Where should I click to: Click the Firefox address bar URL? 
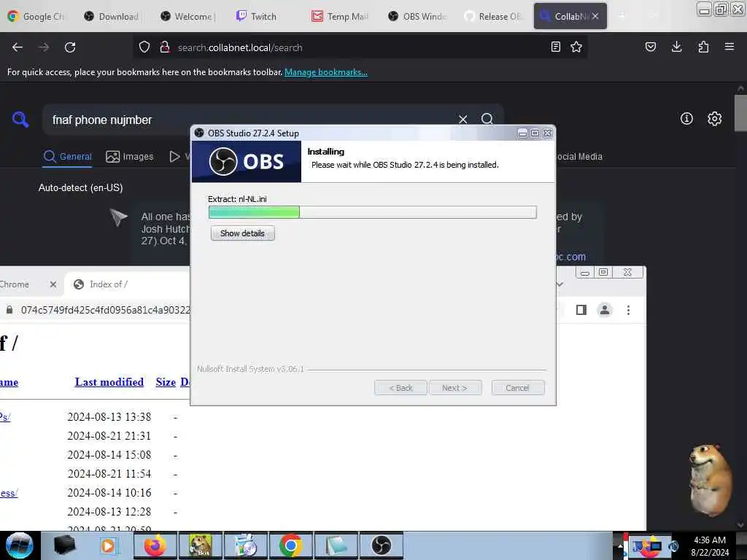240,47
